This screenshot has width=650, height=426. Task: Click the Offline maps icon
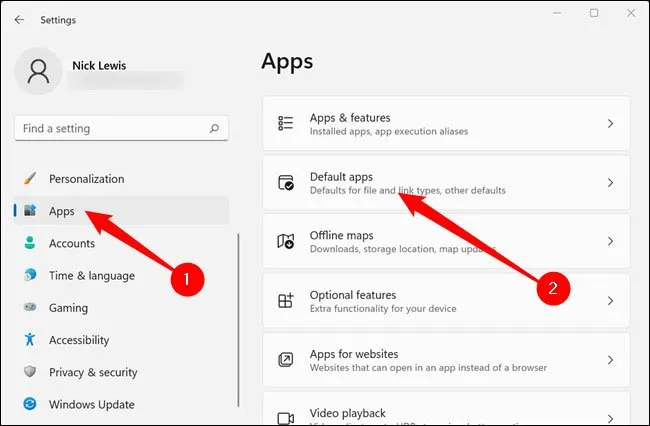[286, 241]
